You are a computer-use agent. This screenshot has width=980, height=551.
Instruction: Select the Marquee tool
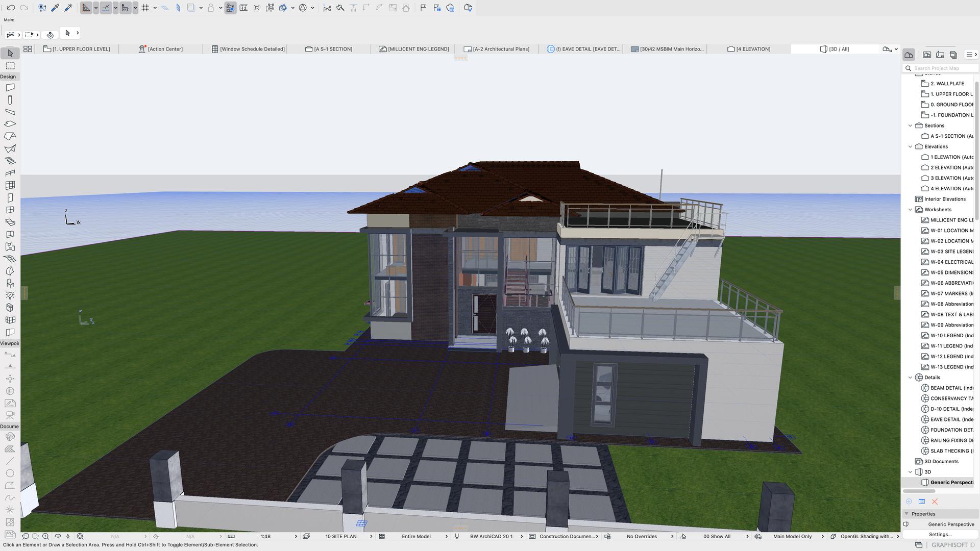(10, 66)
